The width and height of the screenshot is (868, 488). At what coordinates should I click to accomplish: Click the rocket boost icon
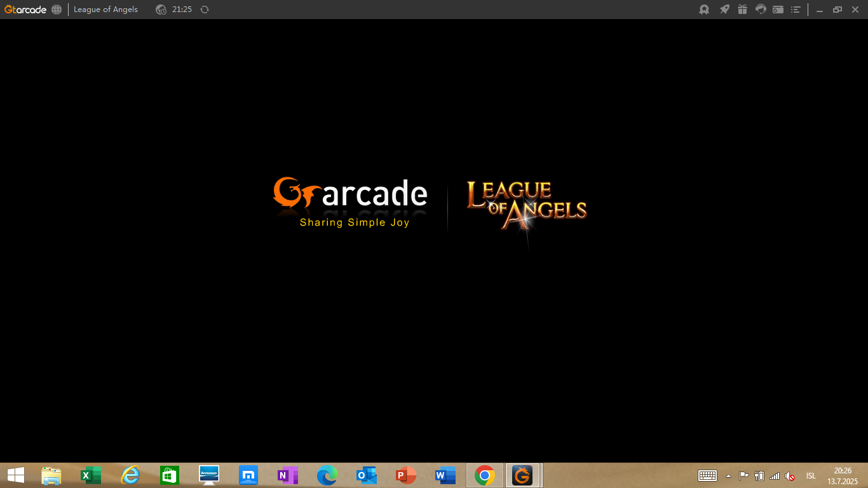click(x=724, y=10)
